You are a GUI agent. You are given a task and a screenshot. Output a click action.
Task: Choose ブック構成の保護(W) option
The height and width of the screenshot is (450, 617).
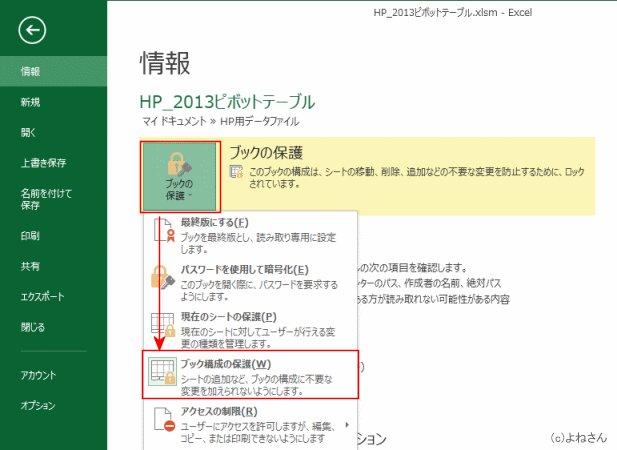250,374
